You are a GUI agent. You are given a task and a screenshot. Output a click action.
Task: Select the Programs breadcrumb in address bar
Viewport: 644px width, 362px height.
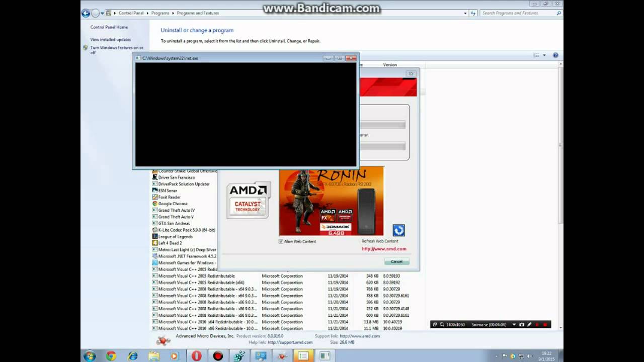pos(160,13)
